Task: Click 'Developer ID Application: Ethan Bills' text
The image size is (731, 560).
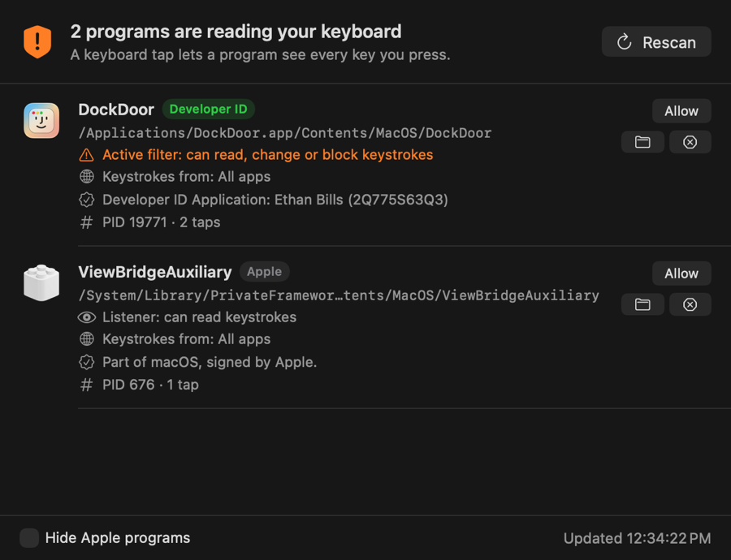Action: (275, 200)
